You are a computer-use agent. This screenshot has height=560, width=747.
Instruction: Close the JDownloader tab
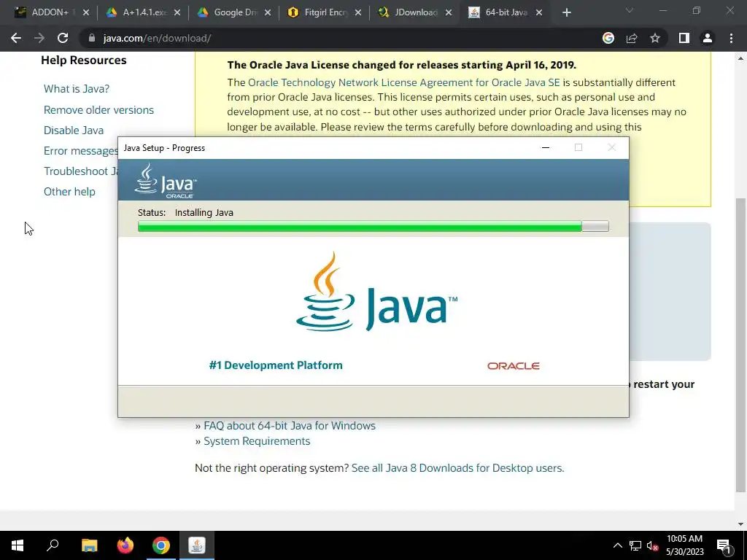[x=449, y=13]
